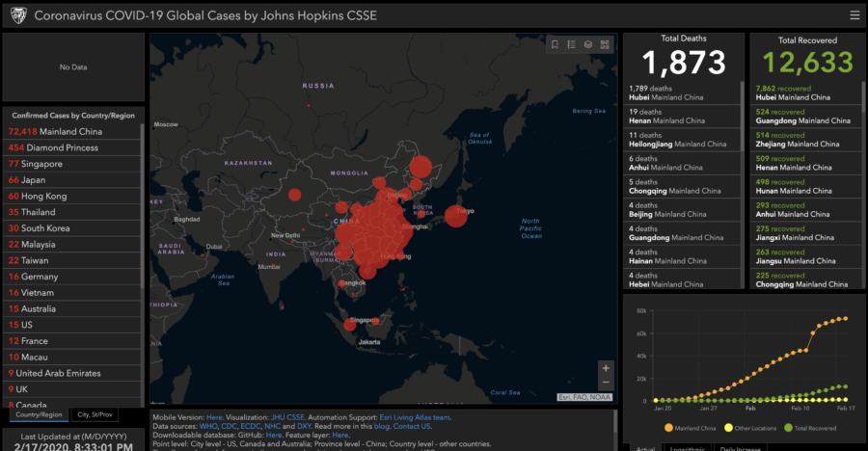Viewport: 868px width, 451px height.
Task: Zoom out on the map
Action: 606,383
